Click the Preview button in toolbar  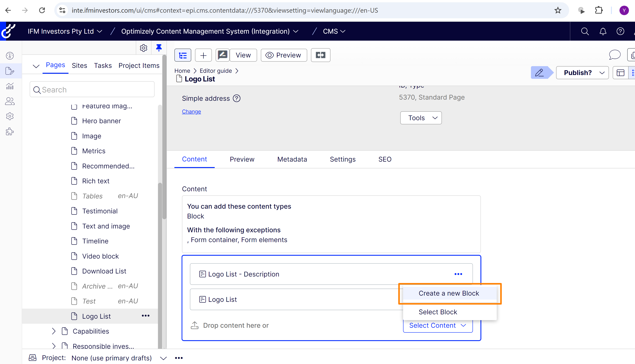[x=284, y=55]
